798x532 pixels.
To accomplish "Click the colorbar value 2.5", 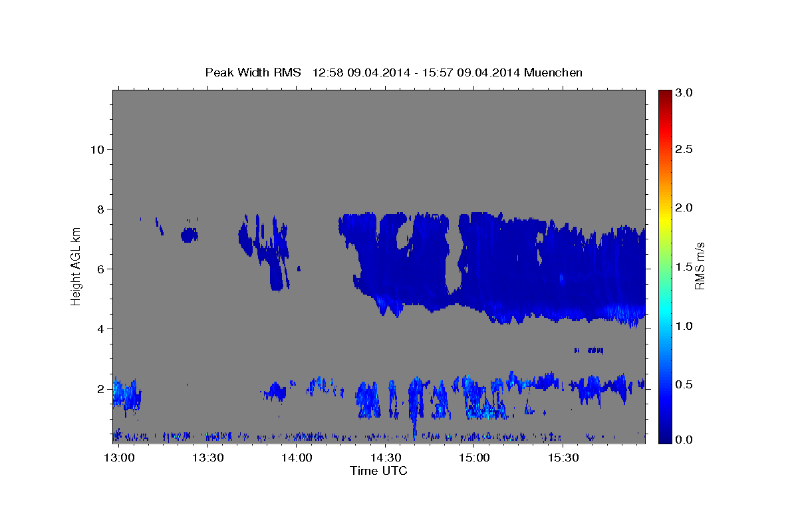I will coord(684,149).
